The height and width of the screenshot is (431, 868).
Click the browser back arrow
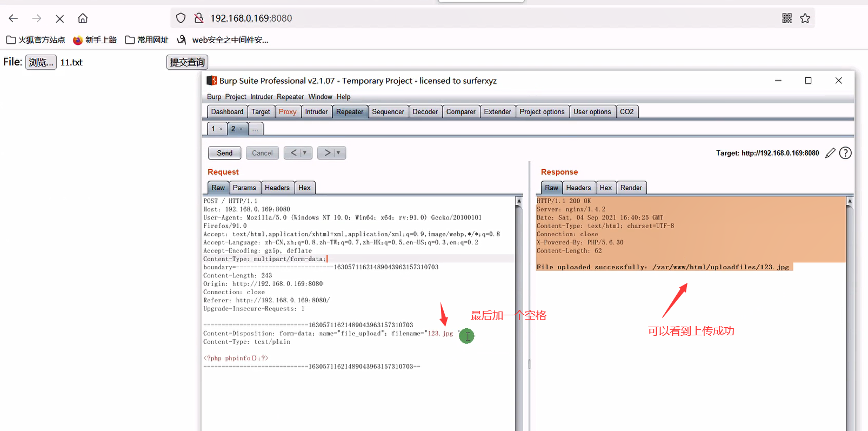[x=14, y=18]
